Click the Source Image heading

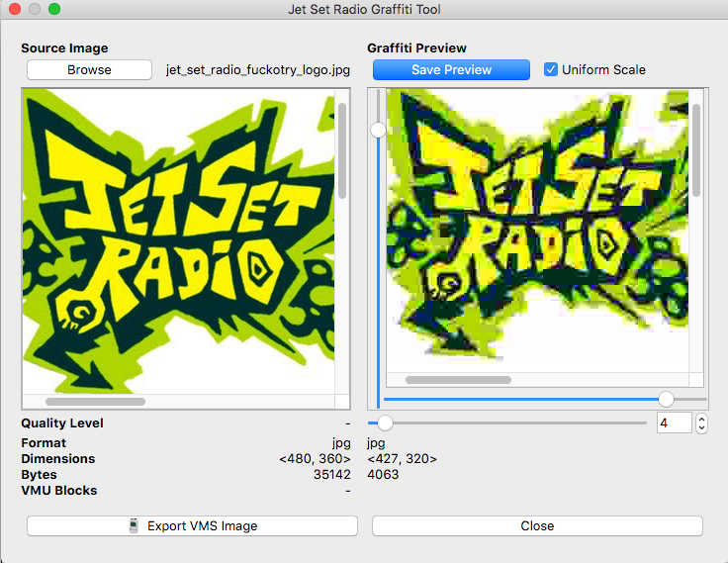pos(64,48)
